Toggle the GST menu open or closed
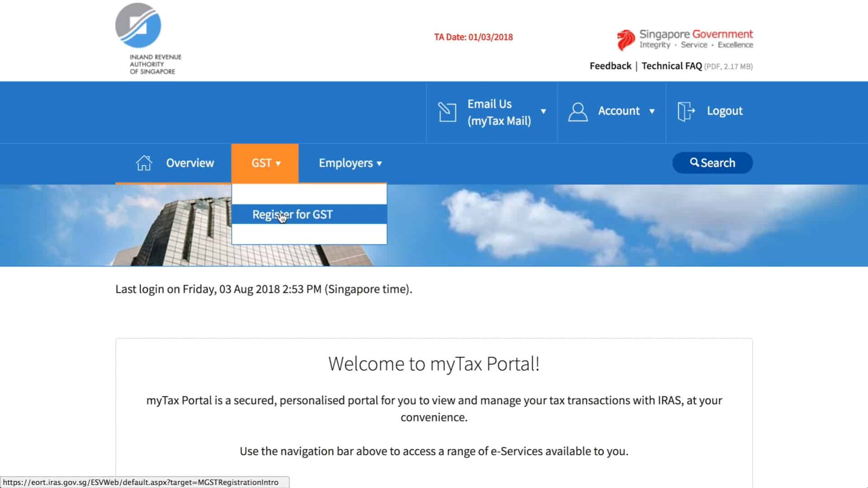Image resolution: width=868 pixels, height=488 pixels. click(x=264, y=163)
